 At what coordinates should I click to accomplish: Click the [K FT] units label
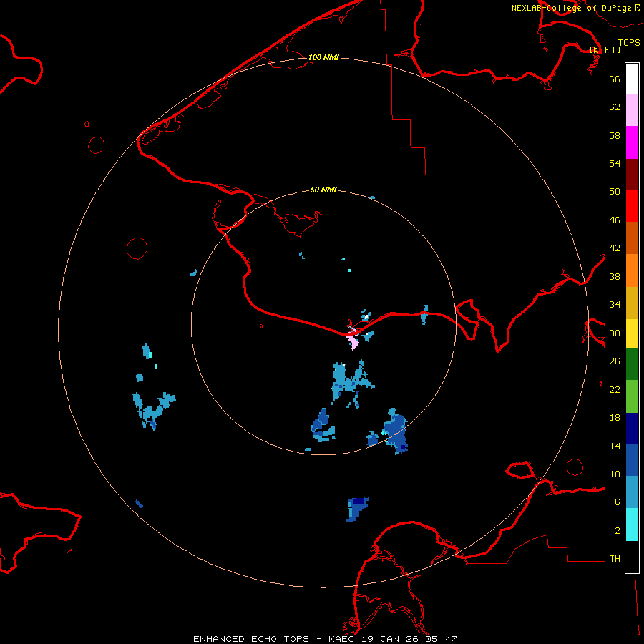[x=605, y=49]
